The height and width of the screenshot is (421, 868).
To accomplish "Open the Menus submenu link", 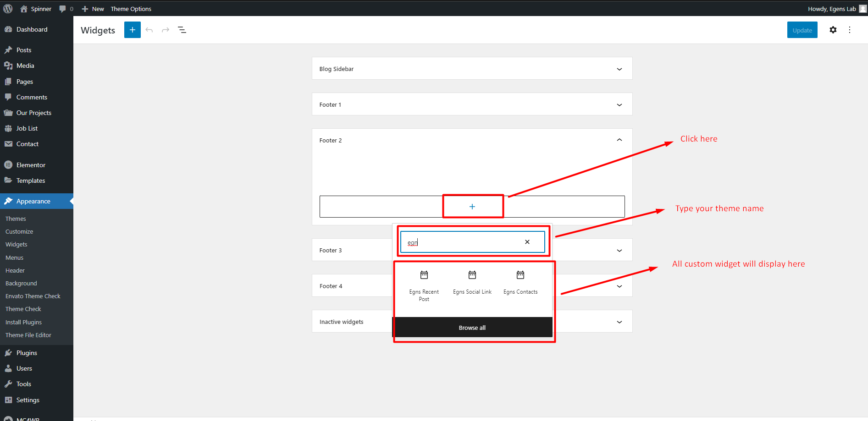I will [14, 257].
